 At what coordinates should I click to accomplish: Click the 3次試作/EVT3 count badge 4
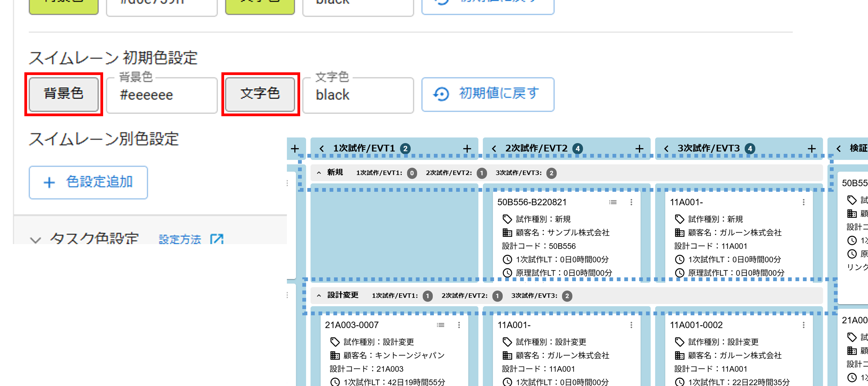[750, 149]
